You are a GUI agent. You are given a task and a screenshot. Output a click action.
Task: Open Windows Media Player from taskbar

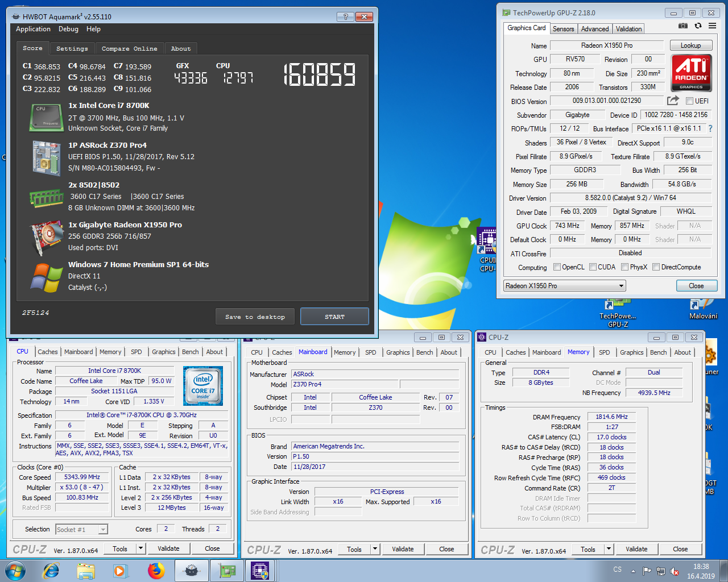point(120,571)
